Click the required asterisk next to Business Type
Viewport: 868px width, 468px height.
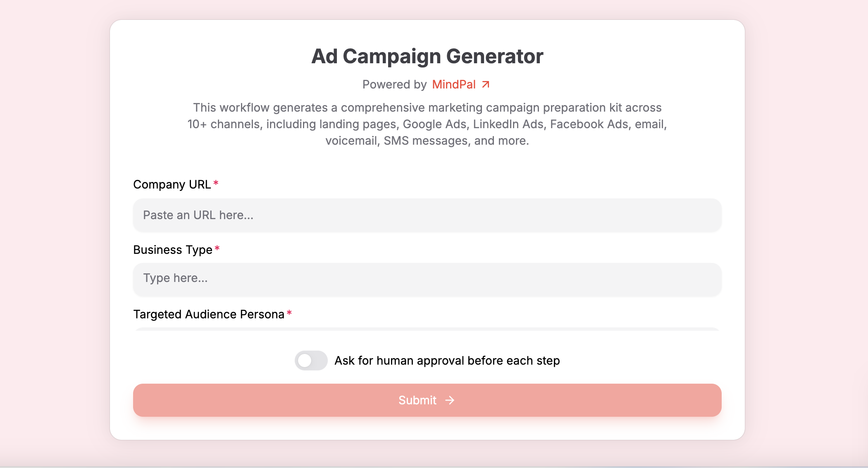(x=217, y=248)
